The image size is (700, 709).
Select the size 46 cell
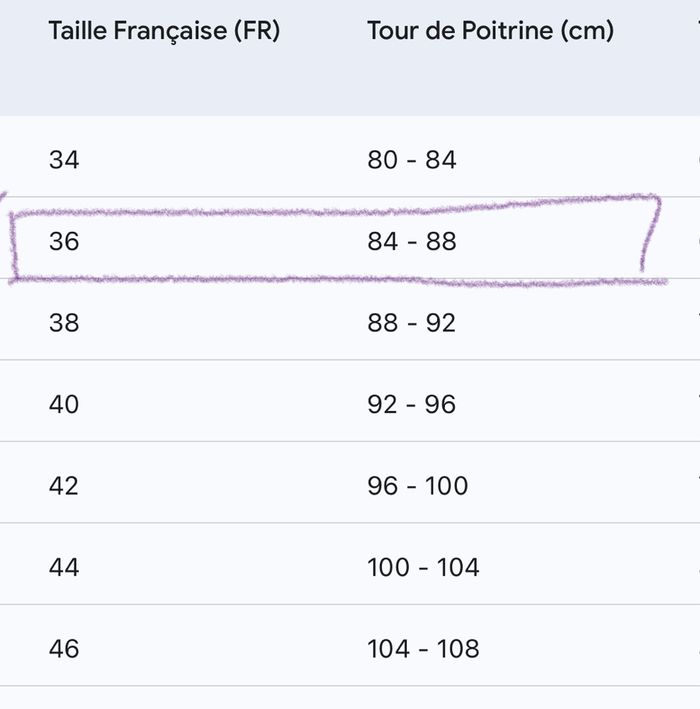64,649
